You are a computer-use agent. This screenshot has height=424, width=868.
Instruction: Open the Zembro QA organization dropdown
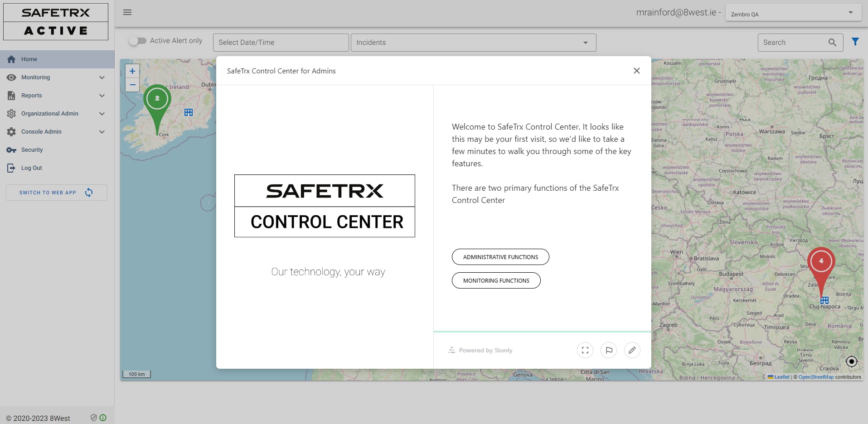793,13
